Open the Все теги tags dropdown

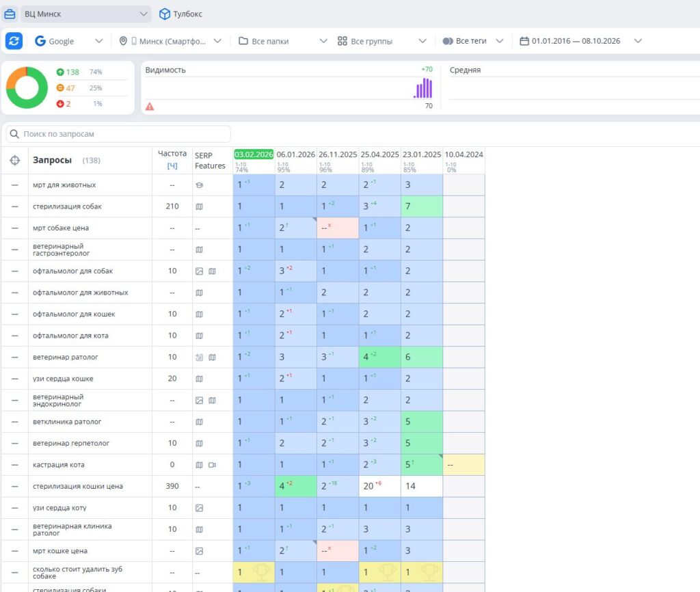(473, 41)
